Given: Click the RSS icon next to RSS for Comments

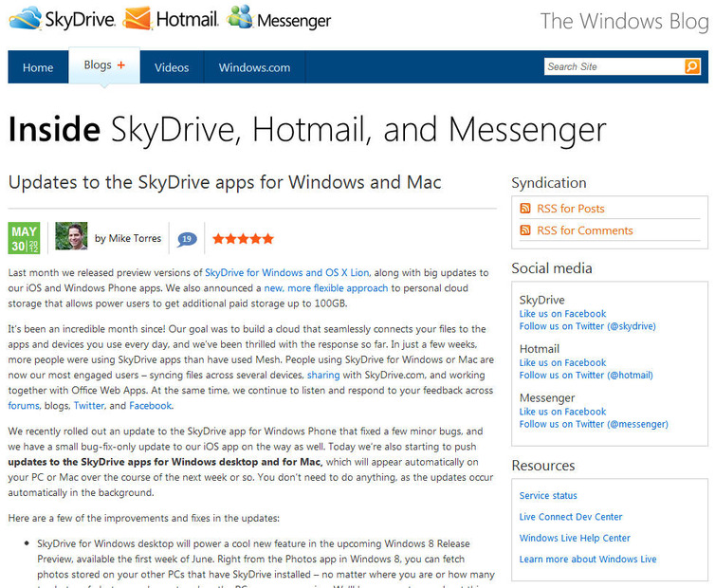Looking at the screenshot, I should point(525,230).
